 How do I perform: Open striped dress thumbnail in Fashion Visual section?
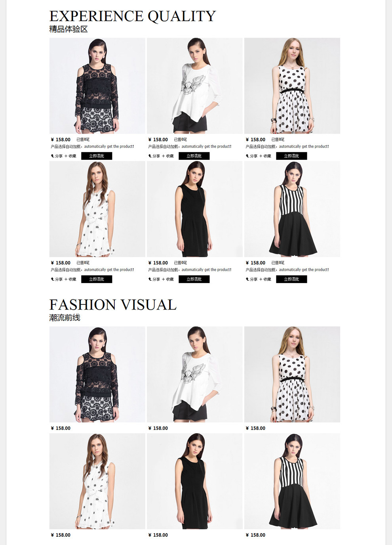[292, 481]
